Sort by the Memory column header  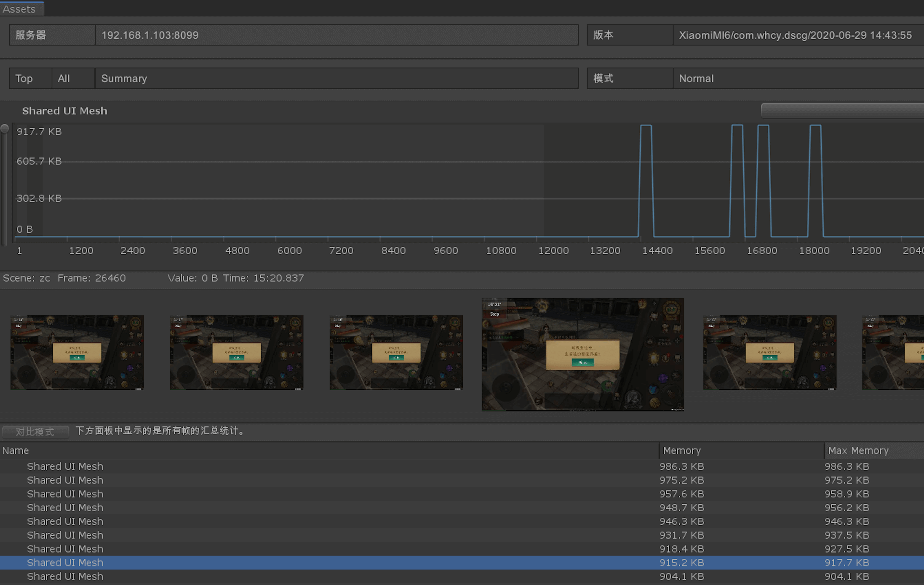point(681,450)
